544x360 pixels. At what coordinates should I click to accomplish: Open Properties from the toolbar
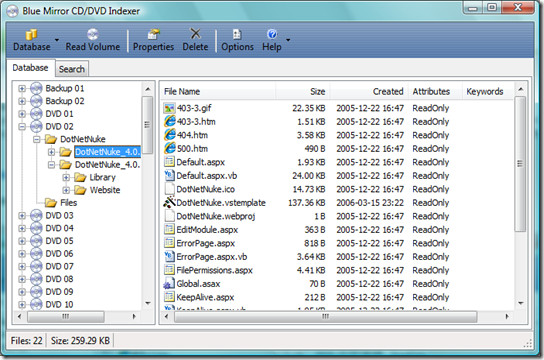click(153, 40)
